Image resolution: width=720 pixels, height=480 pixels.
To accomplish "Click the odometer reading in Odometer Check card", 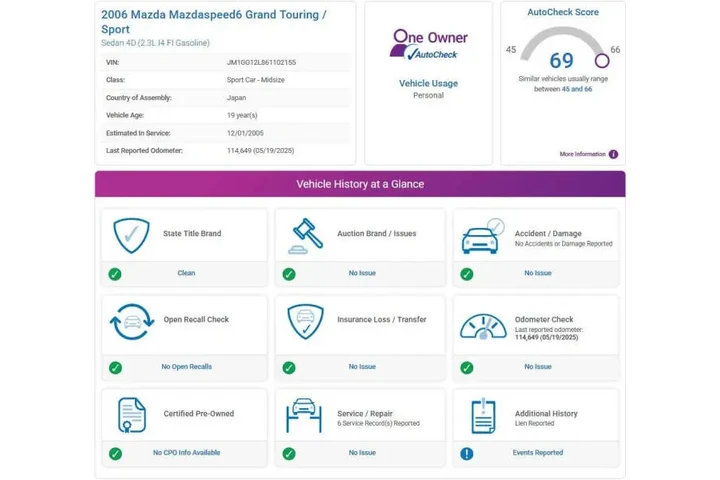I will 546,338.
